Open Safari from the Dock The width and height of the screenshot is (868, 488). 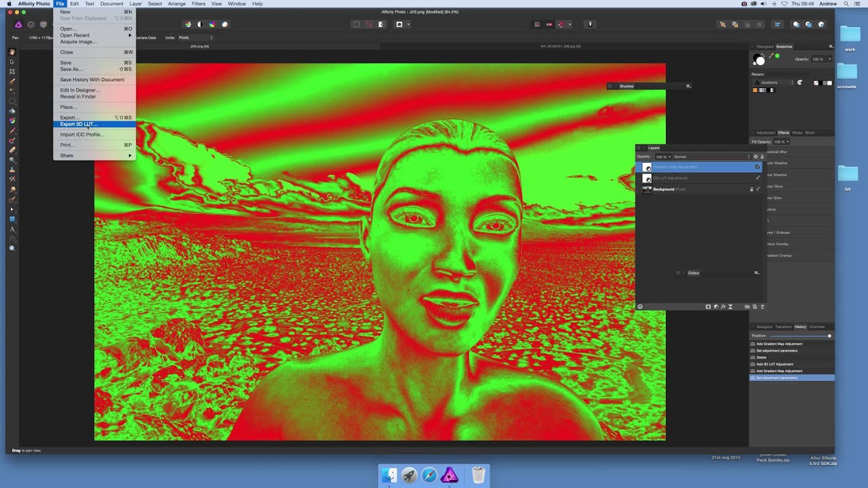click(429, 476)
